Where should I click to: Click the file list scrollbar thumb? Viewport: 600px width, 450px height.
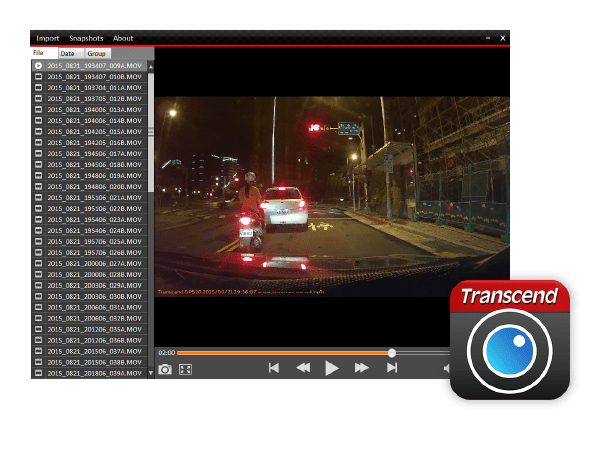point(151,132)
